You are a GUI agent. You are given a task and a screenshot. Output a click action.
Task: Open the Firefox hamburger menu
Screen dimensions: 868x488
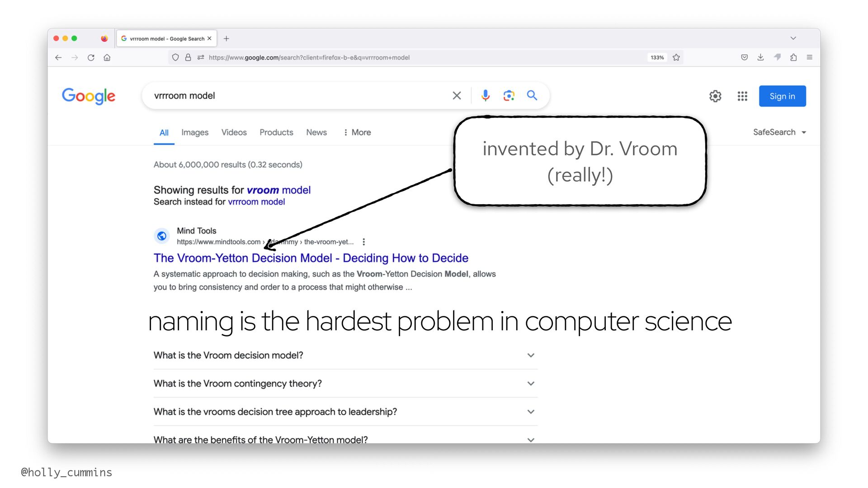tap(810, 57)
